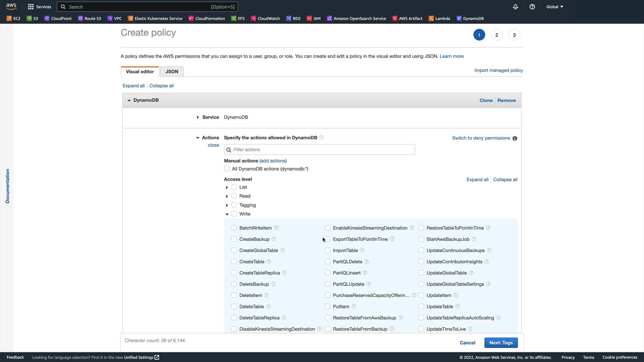The image size is (644, 362).
Task: Collapse the Write access level
Action: [x=227, y=214]
